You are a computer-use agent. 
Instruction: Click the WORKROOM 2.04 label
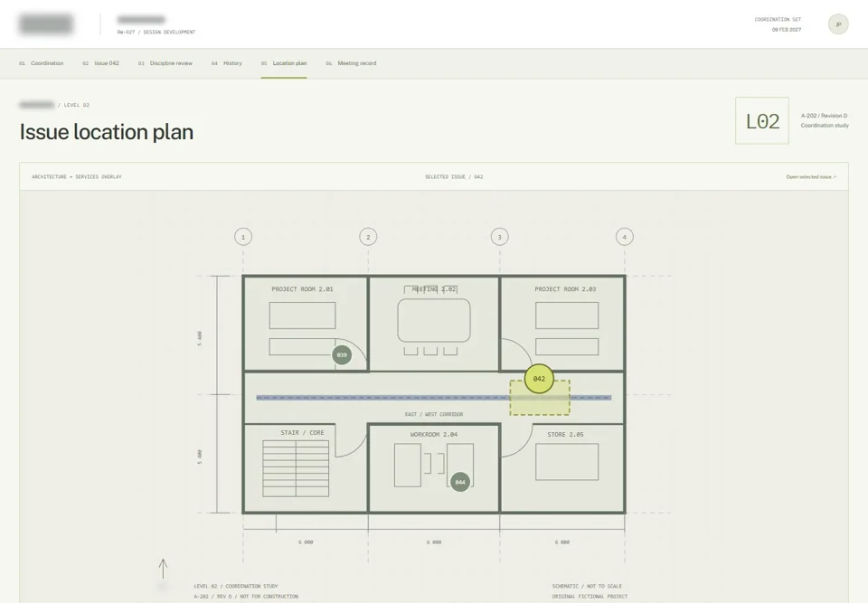pos(434,435)
